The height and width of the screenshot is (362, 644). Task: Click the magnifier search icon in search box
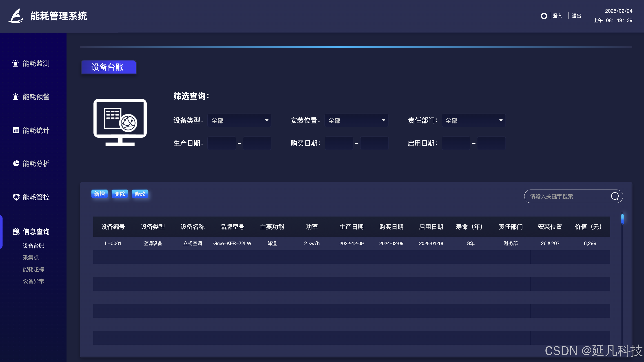point(615,196)
